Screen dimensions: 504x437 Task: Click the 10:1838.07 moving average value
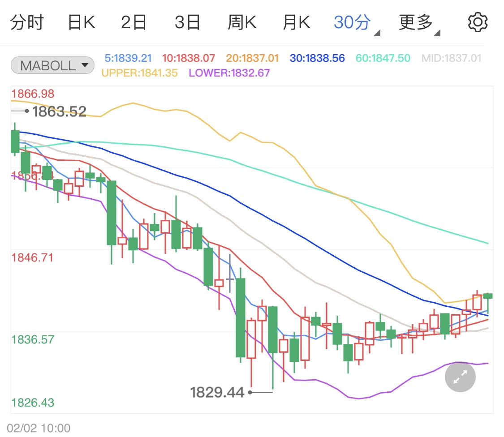(188, 58)
